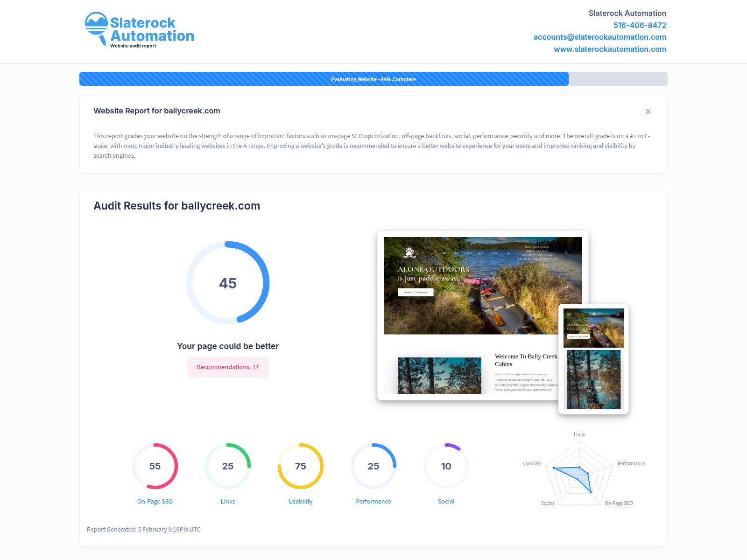Click the Website Report for ballycreek.com heading
The width and height of the screenshot is (747, 560).
coord(157,111)
